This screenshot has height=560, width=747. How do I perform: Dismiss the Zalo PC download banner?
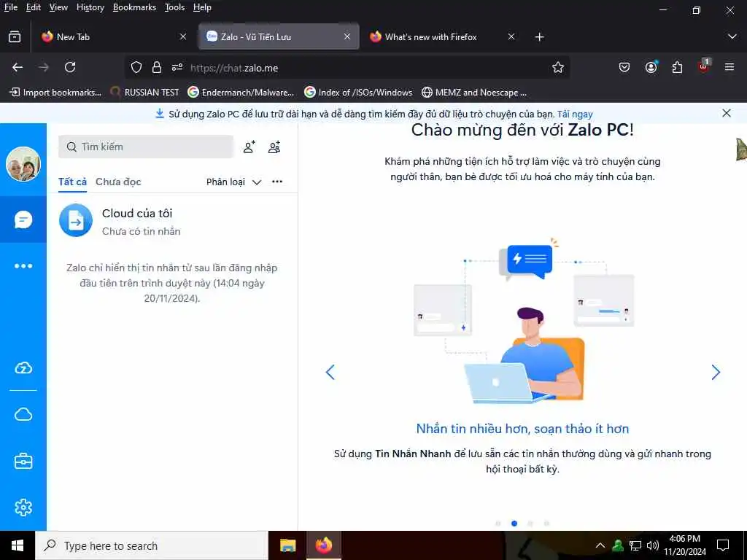(x=726, y=113)
